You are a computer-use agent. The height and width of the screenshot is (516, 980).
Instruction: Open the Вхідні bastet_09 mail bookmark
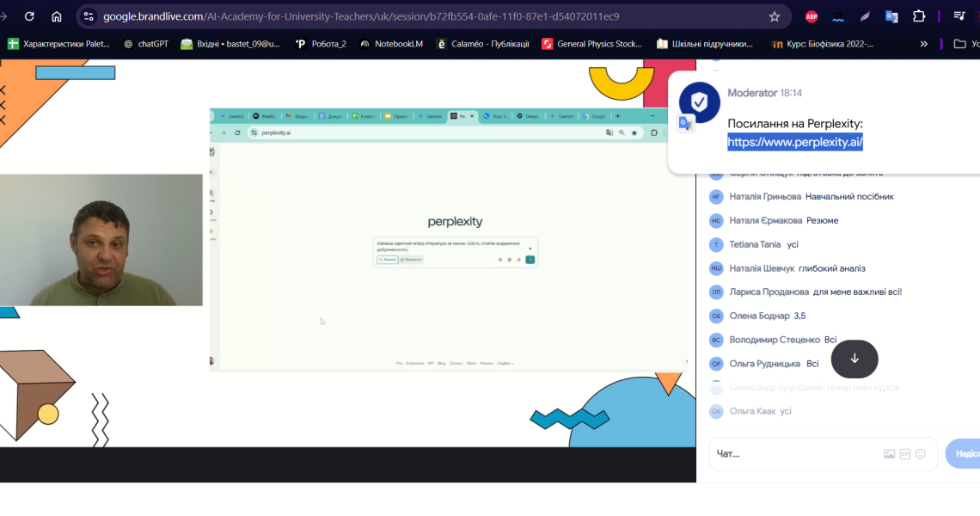(230, 44)
